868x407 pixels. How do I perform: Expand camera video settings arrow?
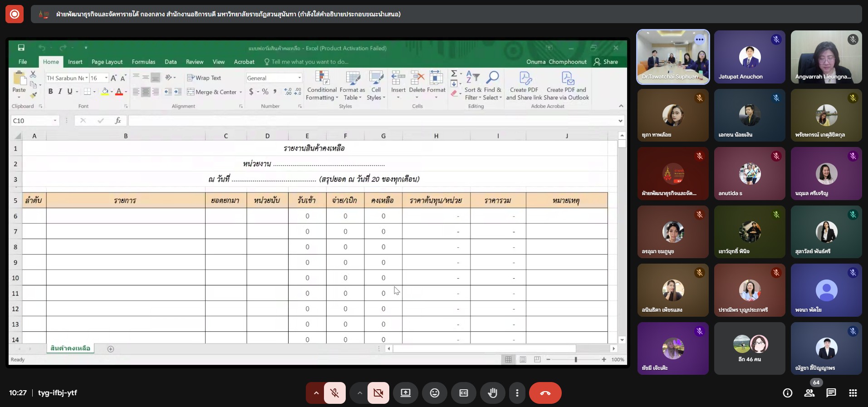tap(359, 393)
